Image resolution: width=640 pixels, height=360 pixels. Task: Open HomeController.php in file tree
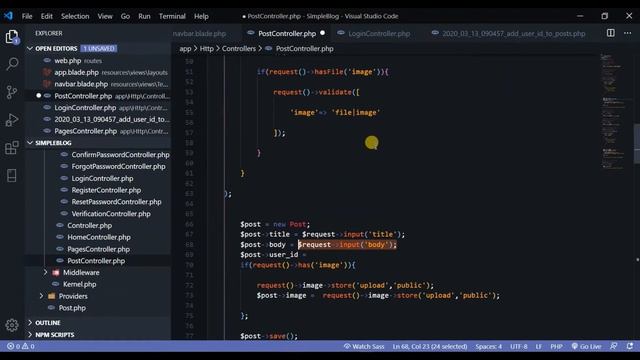click(98, 237)
